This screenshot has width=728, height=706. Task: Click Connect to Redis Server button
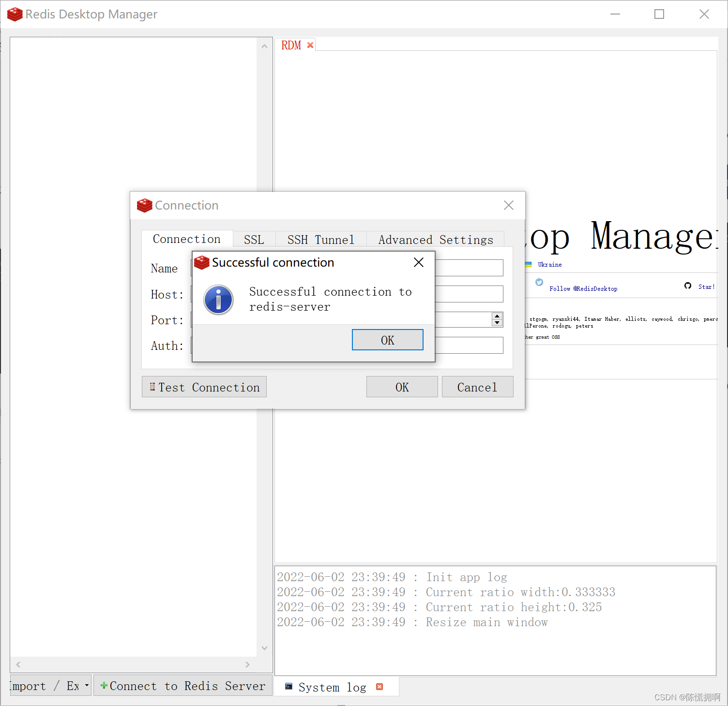click(183, 686)
